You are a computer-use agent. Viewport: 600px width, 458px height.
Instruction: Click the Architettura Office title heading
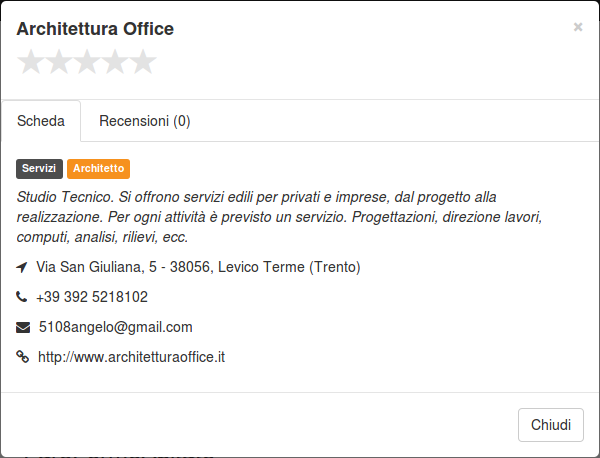point(95,29)
